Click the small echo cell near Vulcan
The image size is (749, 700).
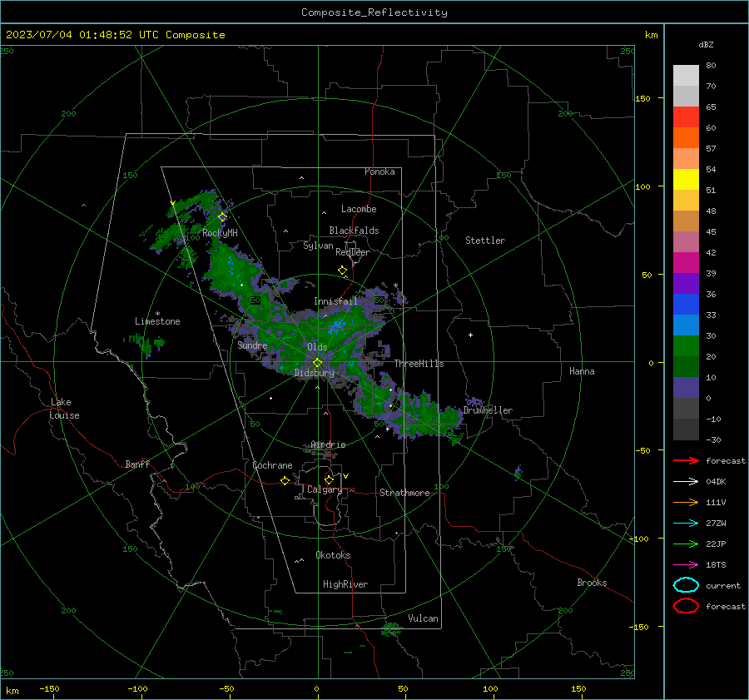click(x=391, y=629)
